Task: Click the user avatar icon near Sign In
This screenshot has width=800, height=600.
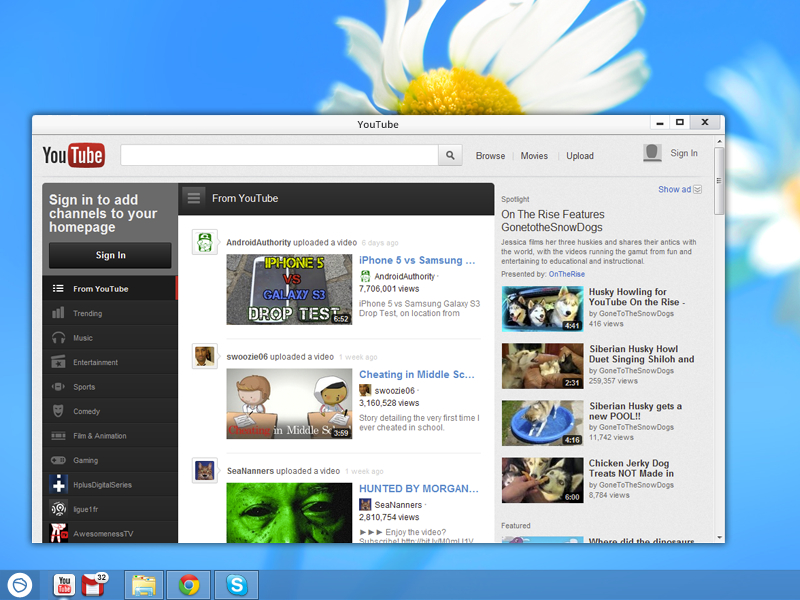Action: pos(652,153)
